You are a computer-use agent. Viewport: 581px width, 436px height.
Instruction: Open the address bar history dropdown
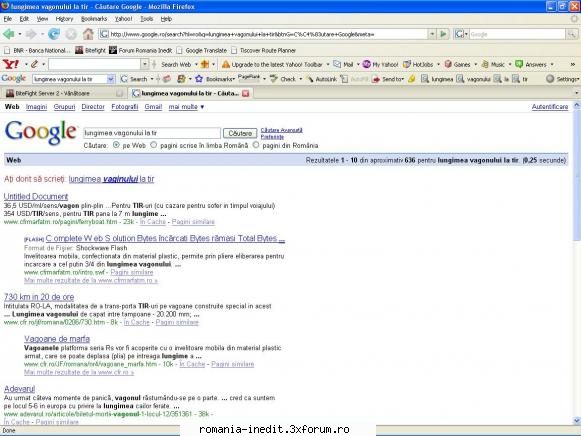tap(432, 34)
